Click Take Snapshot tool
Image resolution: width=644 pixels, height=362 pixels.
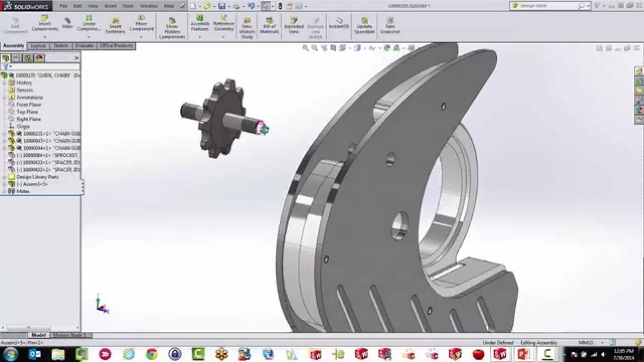tap(389, 27)
